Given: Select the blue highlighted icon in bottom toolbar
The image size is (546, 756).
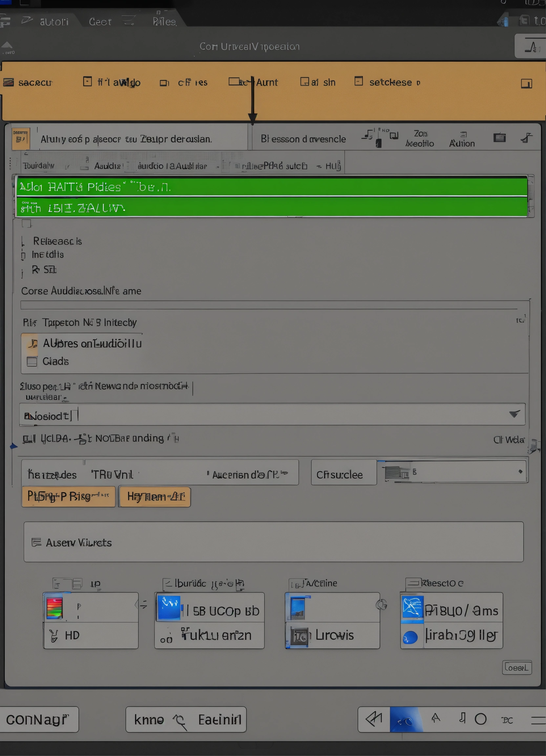Looking at the screenshot, I should coord(406,720).
